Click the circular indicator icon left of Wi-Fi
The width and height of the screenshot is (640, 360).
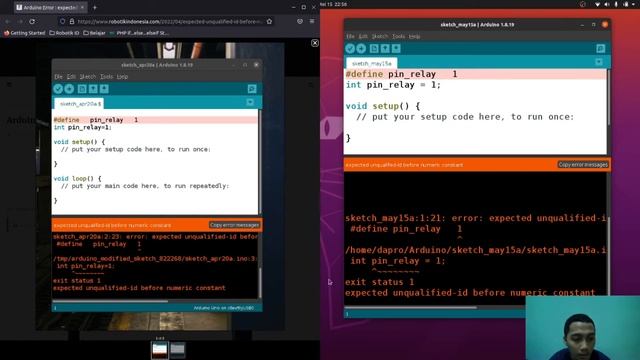point(582,4)
